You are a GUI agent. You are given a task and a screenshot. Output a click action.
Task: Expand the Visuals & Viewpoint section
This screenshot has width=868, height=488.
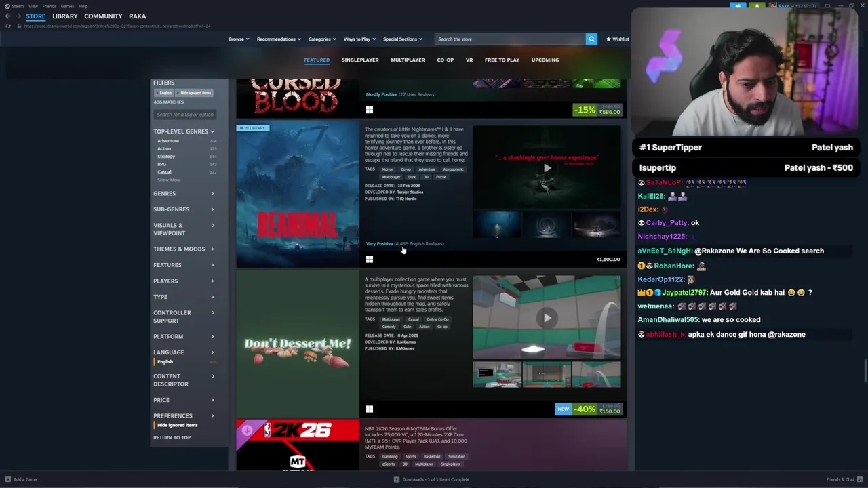(x=184, y=229)
